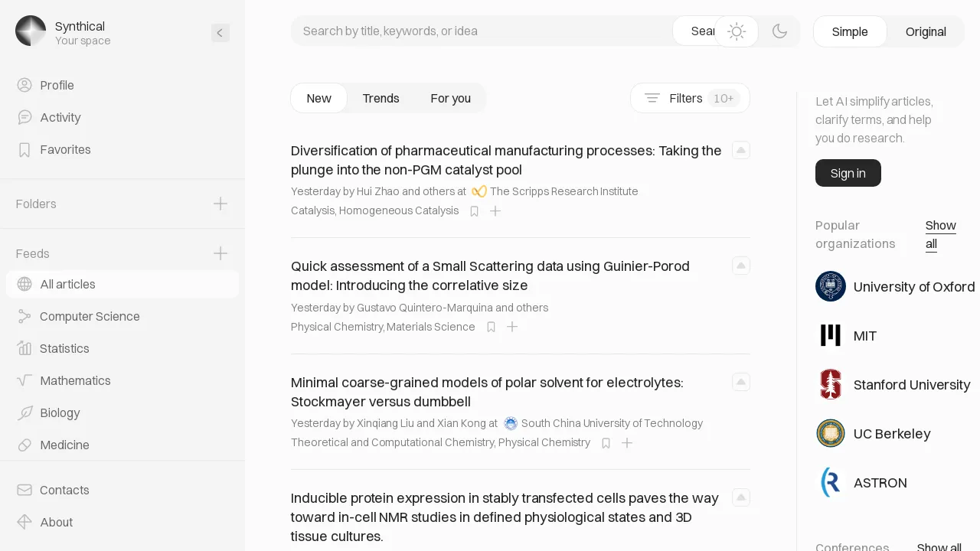Viewport: 980px width, 551px height.
Task: Select the Computer Science feed icon
Action: click(x=24, y=316)
